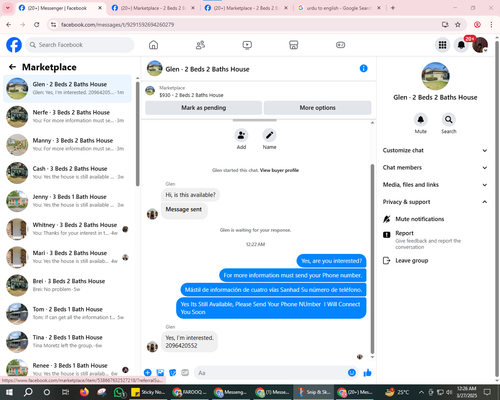
Task: Switch to third Marketplace - 2 Beds tab
Action: tap(246, 8)
